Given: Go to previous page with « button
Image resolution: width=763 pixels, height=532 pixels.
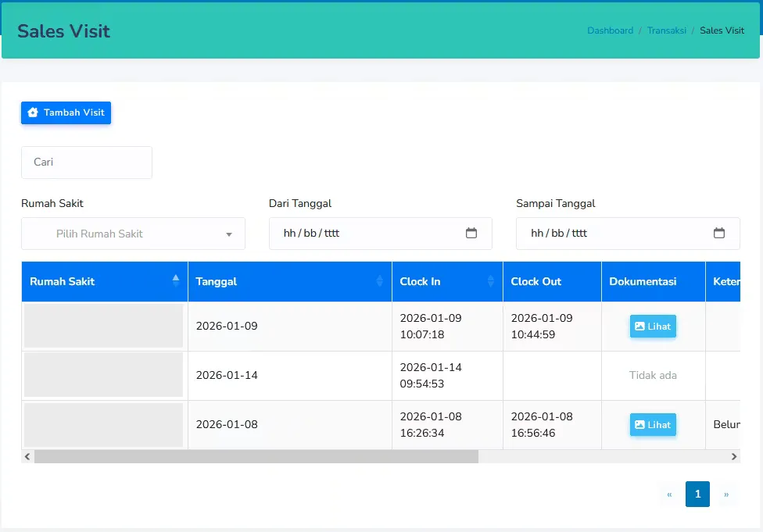Looking at the screenshot, I should pyautogui.click(x=669, y=494).
